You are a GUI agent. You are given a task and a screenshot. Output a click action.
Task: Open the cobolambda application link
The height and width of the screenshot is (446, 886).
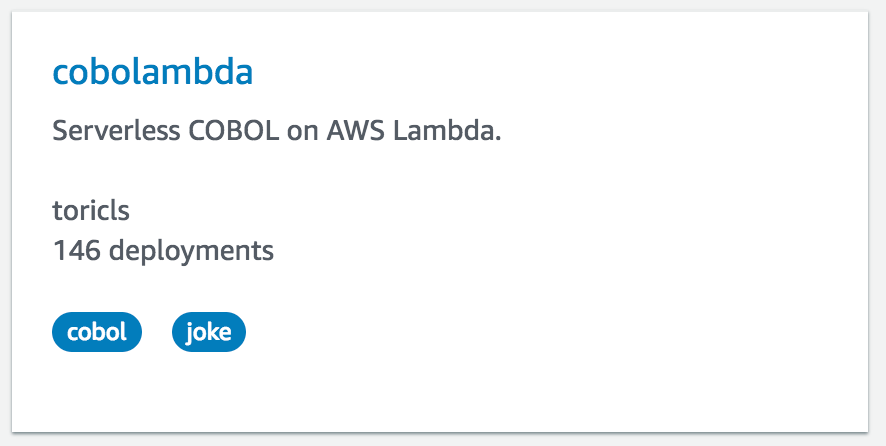152,72
